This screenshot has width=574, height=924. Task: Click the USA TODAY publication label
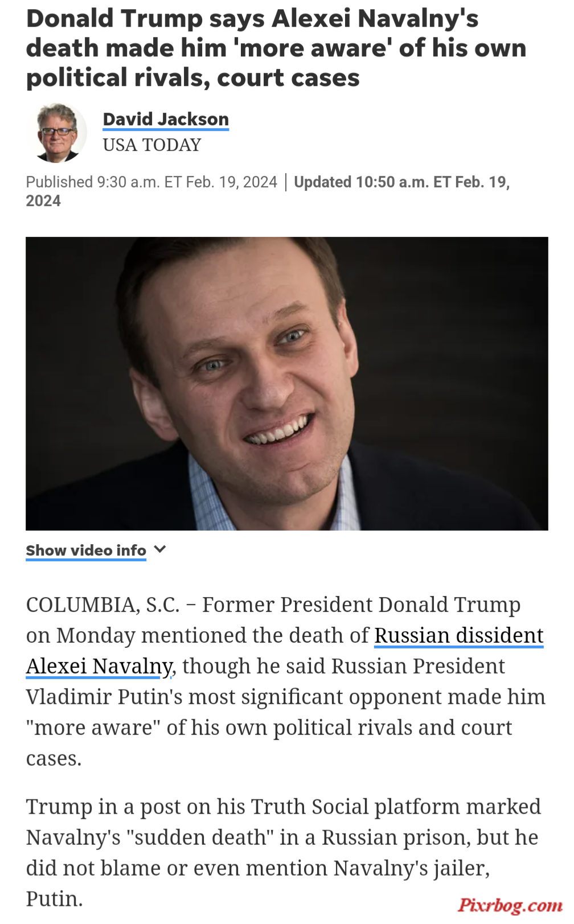point(152,145)
